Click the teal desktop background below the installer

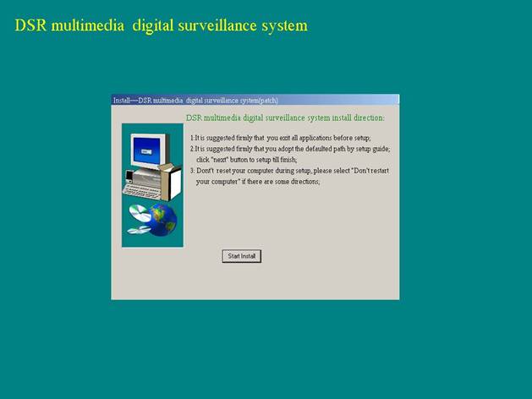[x=254, y=347]
